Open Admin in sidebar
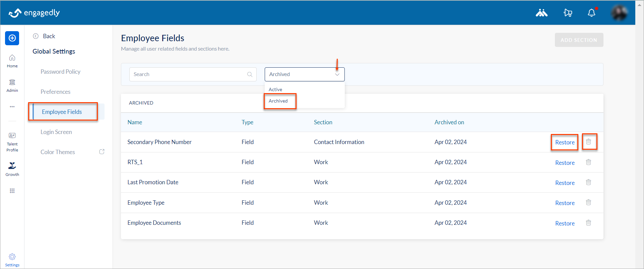Image resolution: width=644 pixels, height=269 pixels. 12,86
